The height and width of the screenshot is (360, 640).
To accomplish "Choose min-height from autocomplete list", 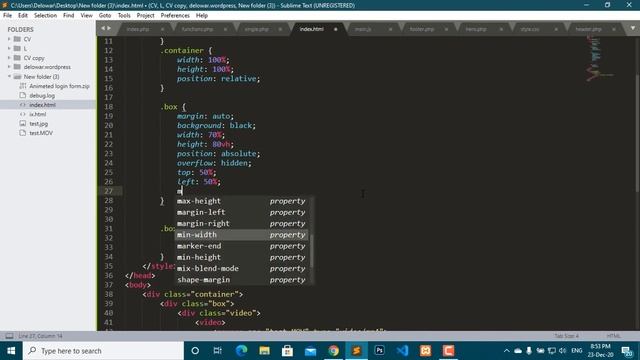I will [242, 257].
